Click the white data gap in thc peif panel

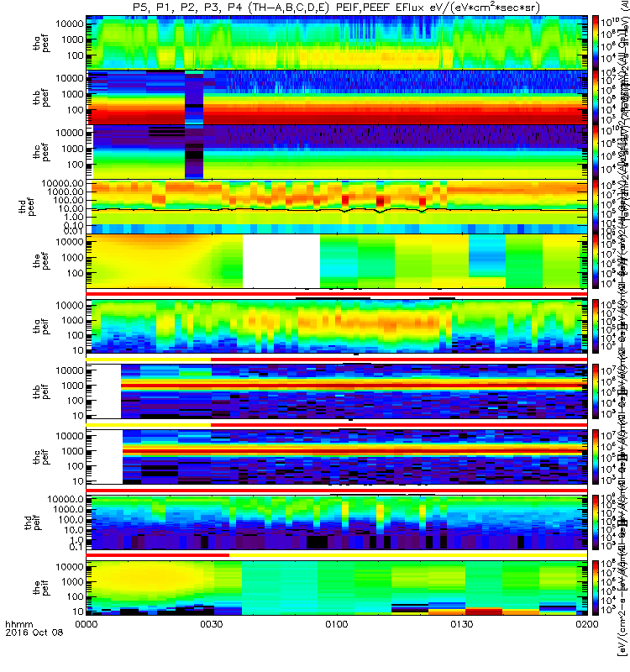pyautogui.click(x=104, y=457)
